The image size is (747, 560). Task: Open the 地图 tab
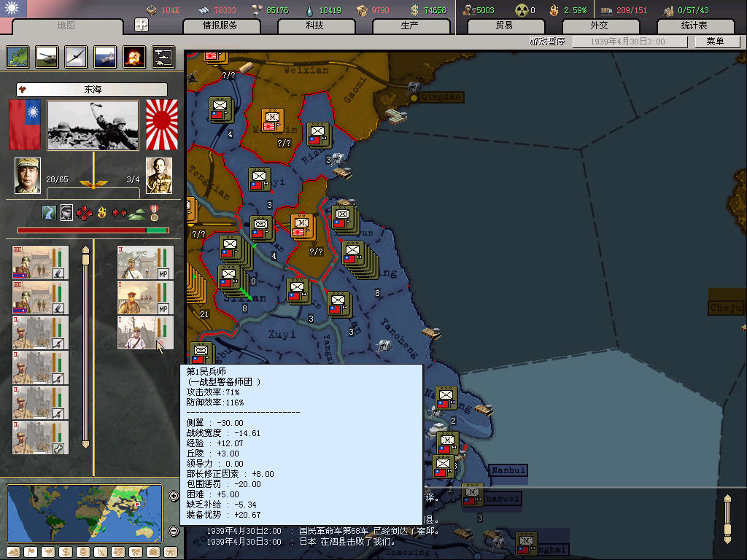click(x=66, y=26)
